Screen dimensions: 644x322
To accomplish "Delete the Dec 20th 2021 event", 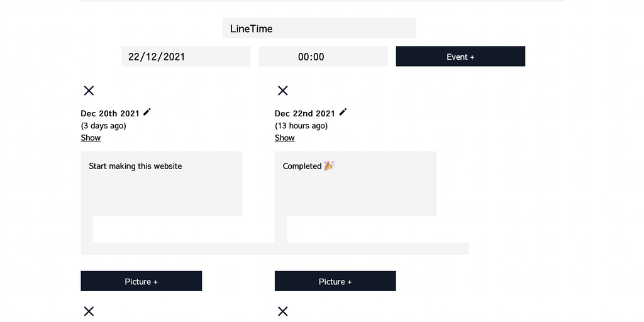I will 89,91.
